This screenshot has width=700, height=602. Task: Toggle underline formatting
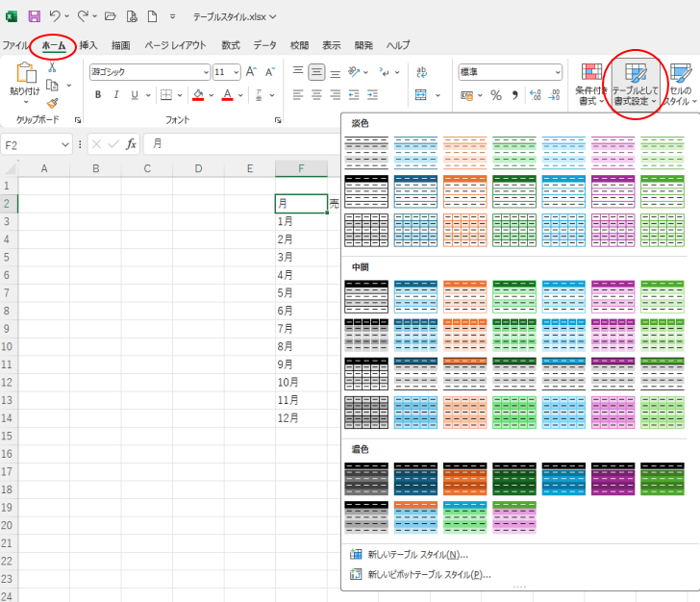tap(134, 95)
